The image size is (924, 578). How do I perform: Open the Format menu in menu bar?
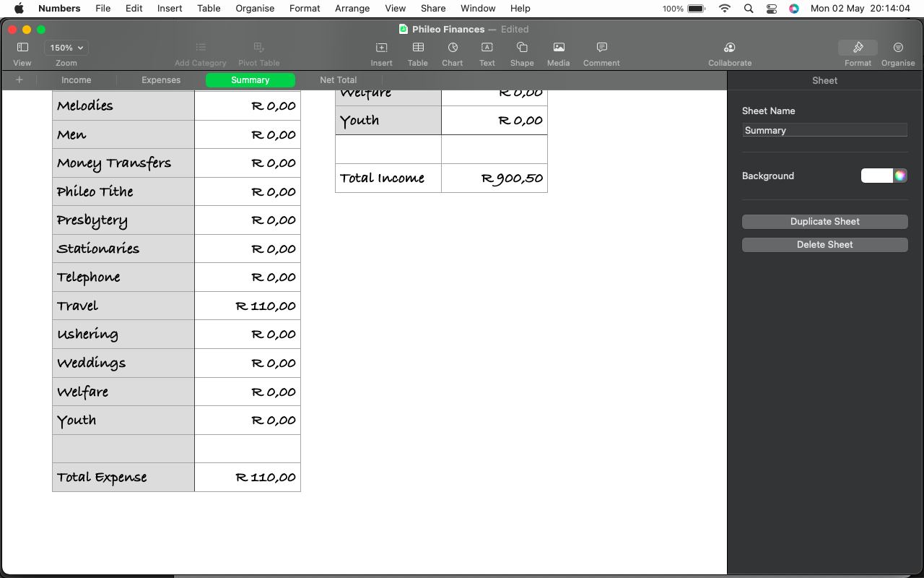point(305,9)
